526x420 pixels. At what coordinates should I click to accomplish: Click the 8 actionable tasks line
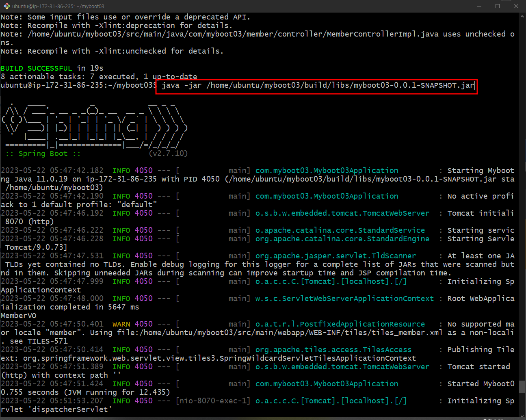point(99,77)
